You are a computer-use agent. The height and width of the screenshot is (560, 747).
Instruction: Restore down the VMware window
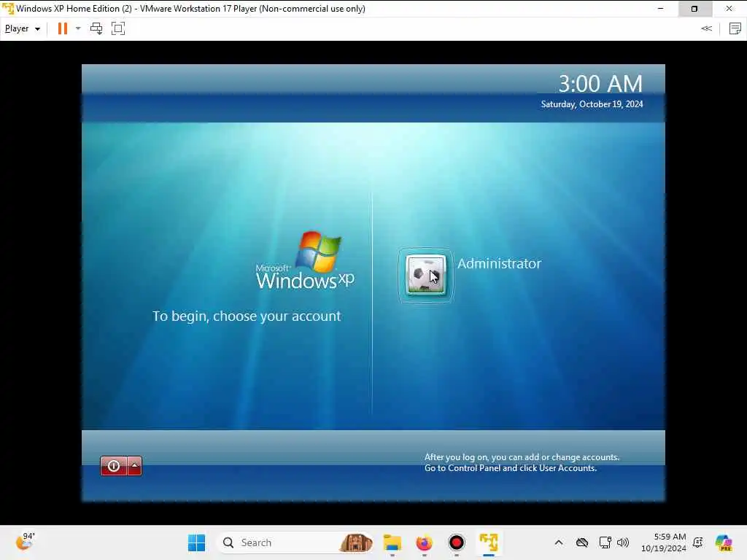(694, 9)
